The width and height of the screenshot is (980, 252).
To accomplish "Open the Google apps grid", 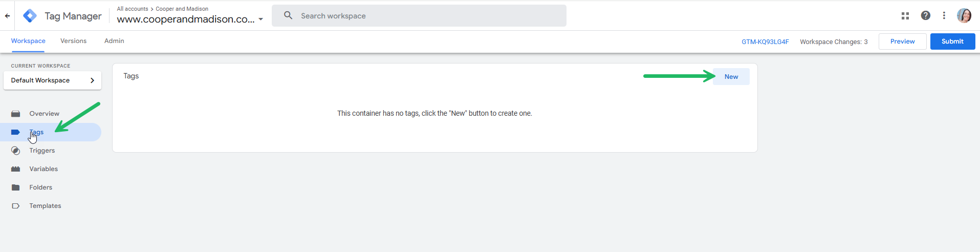I will (x=905, y=16).
